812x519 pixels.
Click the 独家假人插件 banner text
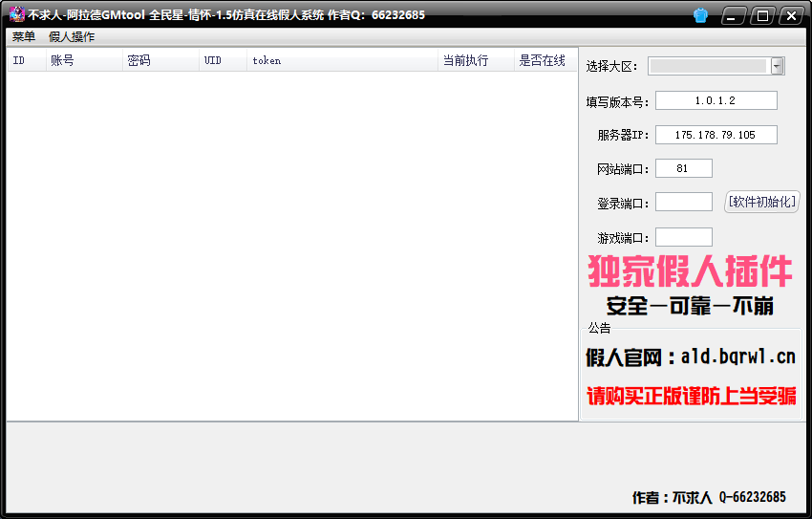tap(690, 270)
